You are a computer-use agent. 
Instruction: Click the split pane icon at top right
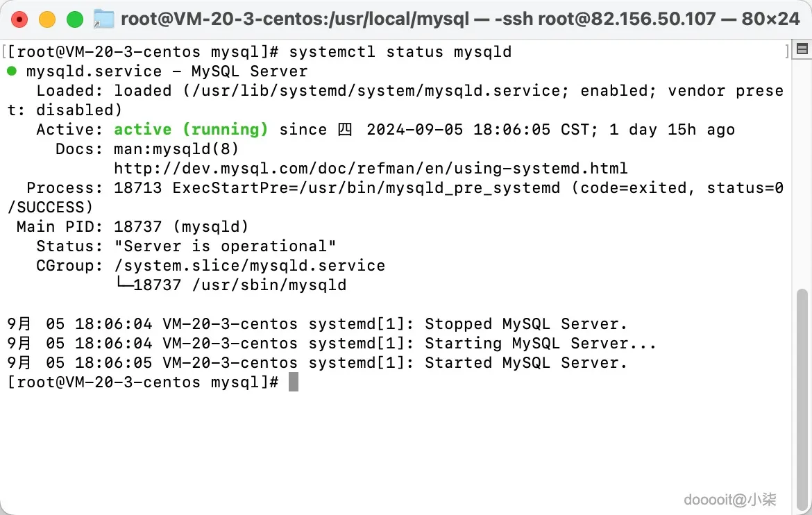pyautogui.click(x=802, y=49)
